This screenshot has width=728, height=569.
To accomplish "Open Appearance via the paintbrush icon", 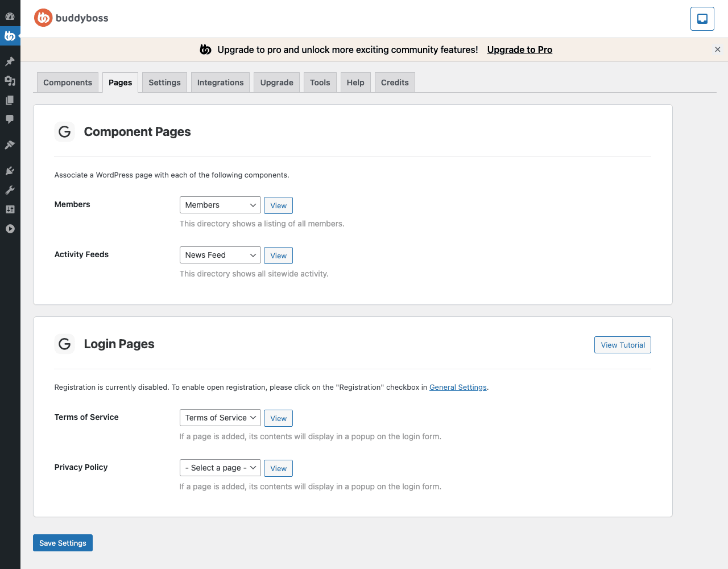I will coord(10,145).
